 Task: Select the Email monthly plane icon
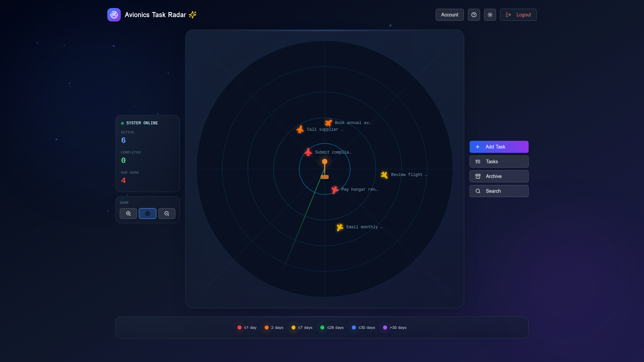(340, 227)
